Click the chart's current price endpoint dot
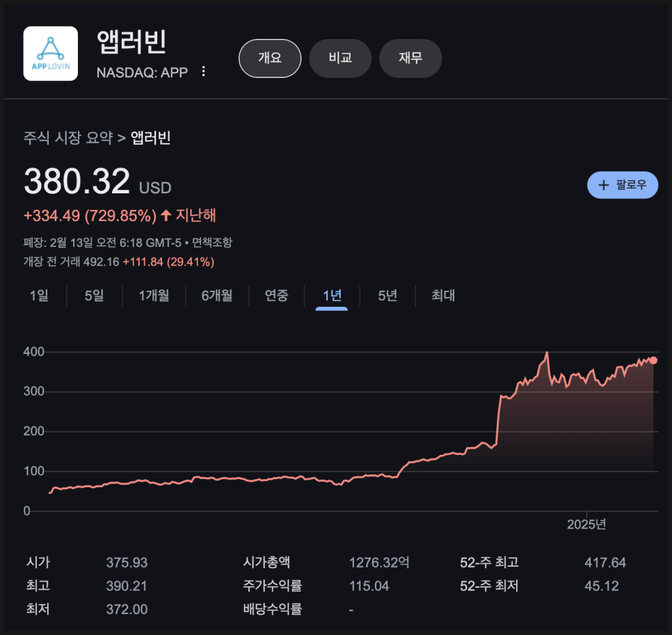 [653, 360]
